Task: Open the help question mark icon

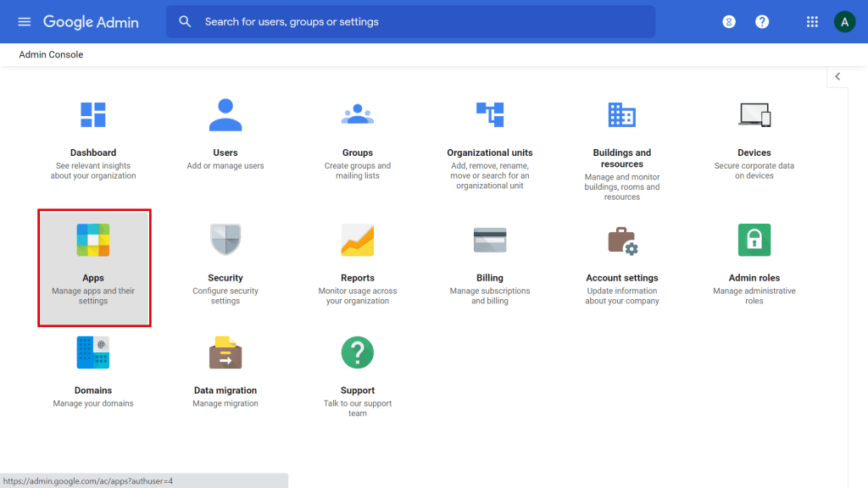Action: point(762,21)
